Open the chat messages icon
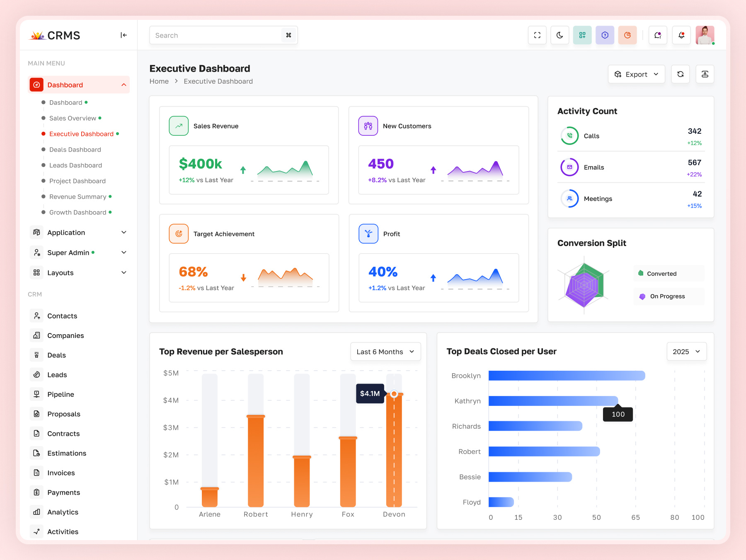 [658, 35]
